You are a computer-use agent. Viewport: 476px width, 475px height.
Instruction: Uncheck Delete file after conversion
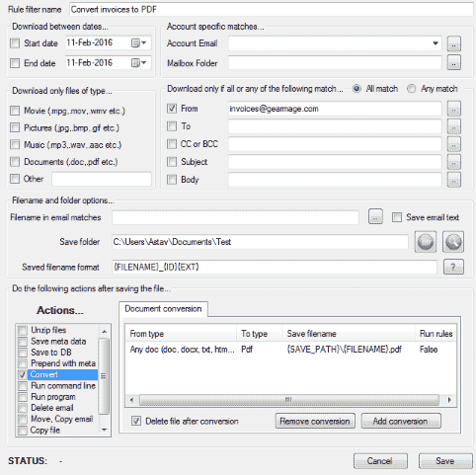pos(136,421)
